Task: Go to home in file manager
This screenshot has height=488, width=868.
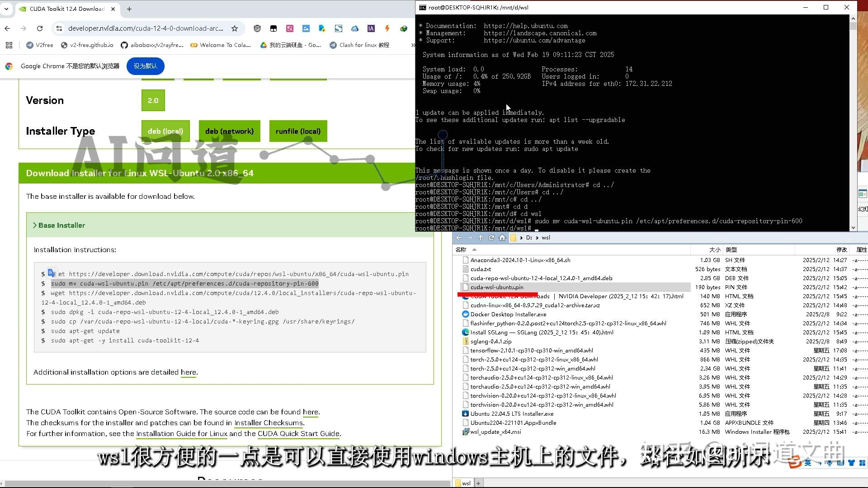Action: [502, 238]
